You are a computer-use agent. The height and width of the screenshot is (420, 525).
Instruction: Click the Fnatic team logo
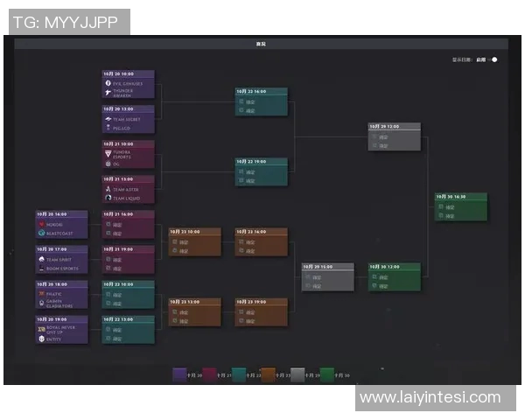pos(41,294)
